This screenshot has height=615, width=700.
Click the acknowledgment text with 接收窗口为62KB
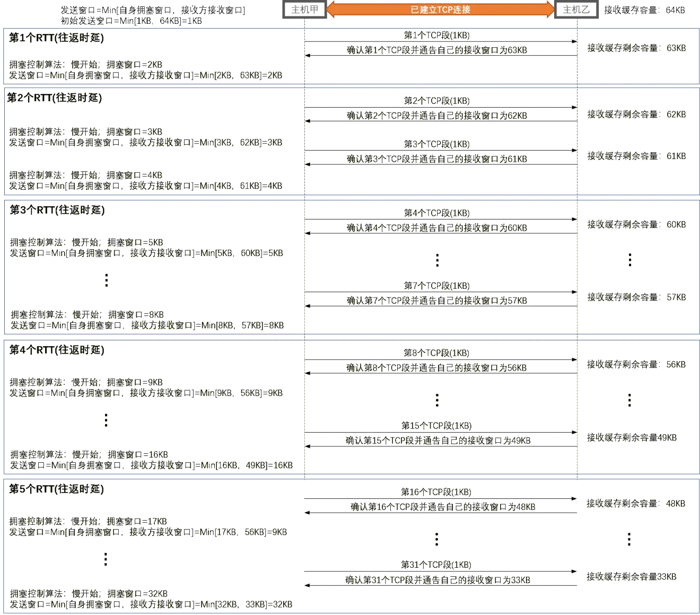point(437,116)
